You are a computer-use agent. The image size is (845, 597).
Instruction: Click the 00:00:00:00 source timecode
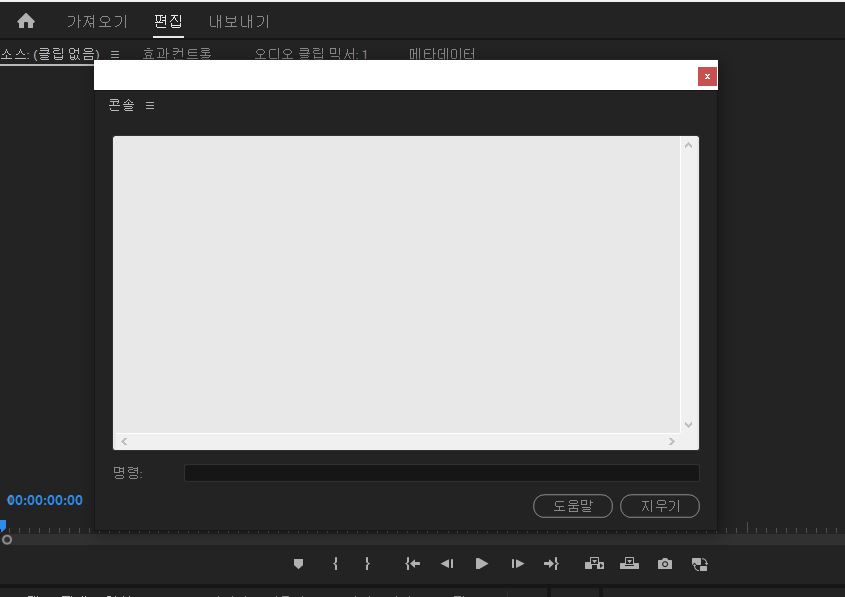click(x=45, y=500)
